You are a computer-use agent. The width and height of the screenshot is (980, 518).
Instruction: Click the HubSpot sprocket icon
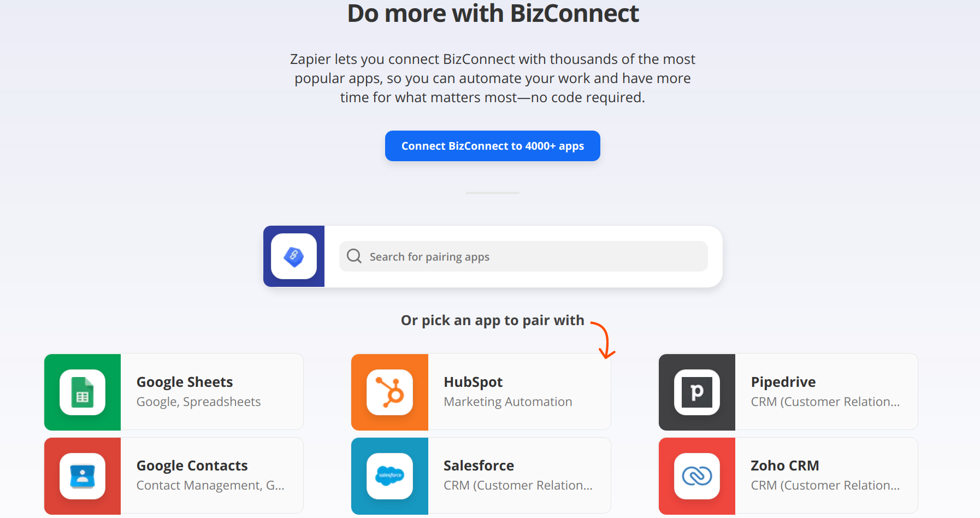click(389, 392)
